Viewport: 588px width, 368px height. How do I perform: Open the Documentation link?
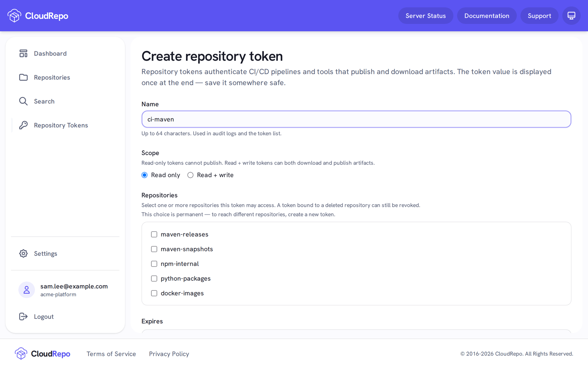coord(487,16)
